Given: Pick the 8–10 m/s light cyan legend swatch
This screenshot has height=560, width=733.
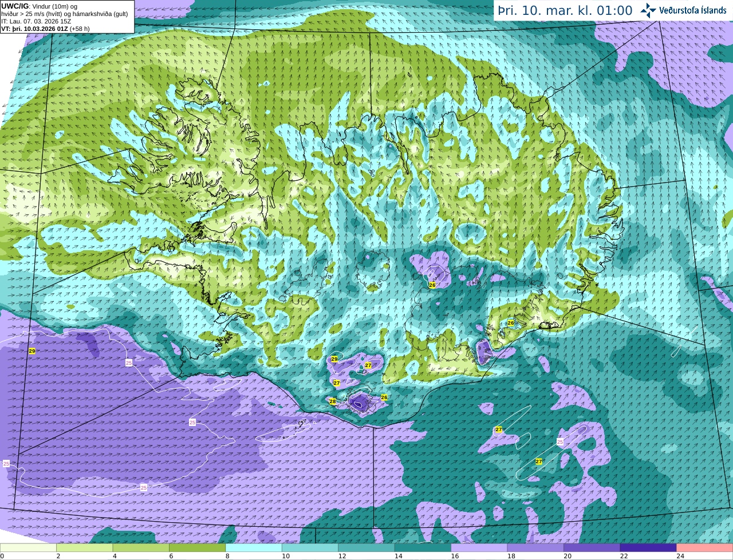Looking at the screenshot, I should [254, 548].
